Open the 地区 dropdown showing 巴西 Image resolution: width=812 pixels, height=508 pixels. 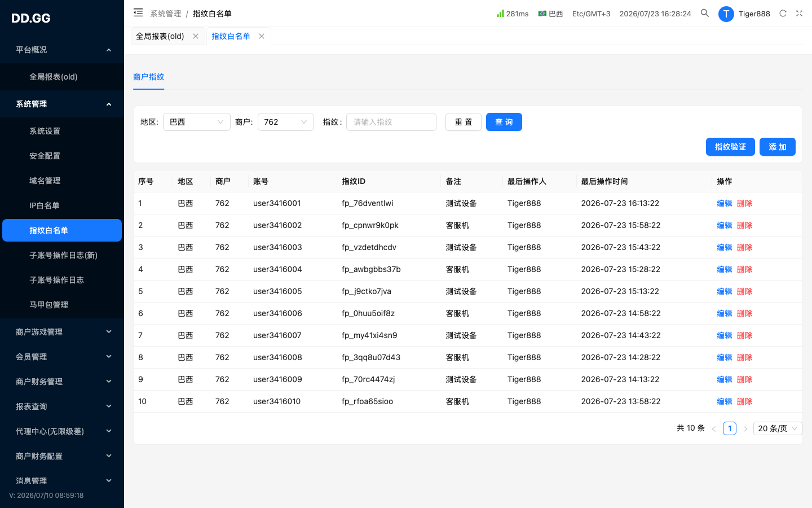coord(196,122)
